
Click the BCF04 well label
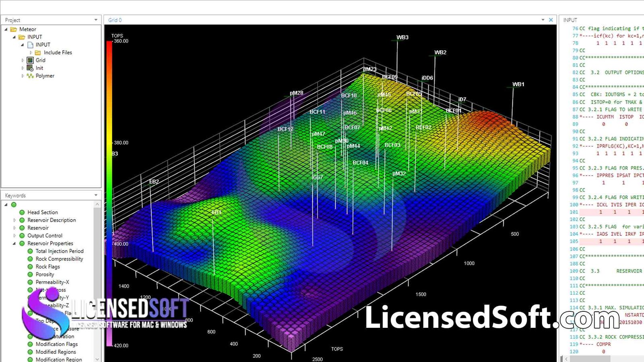361,163
